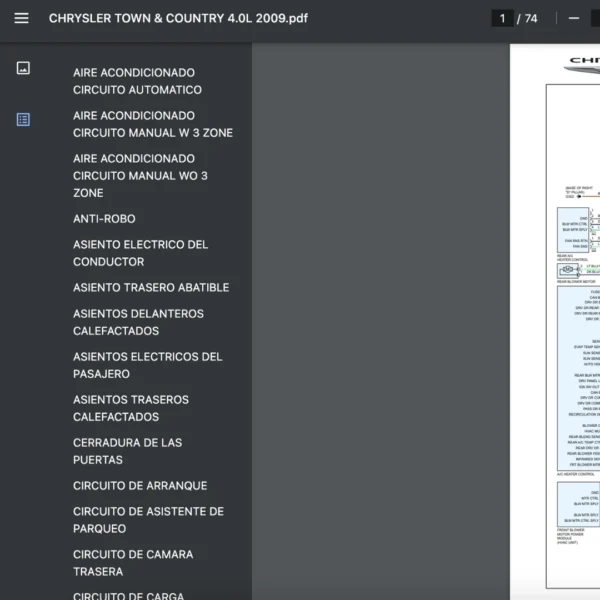Click the wiring diagram on page 1

pos(573,336)
